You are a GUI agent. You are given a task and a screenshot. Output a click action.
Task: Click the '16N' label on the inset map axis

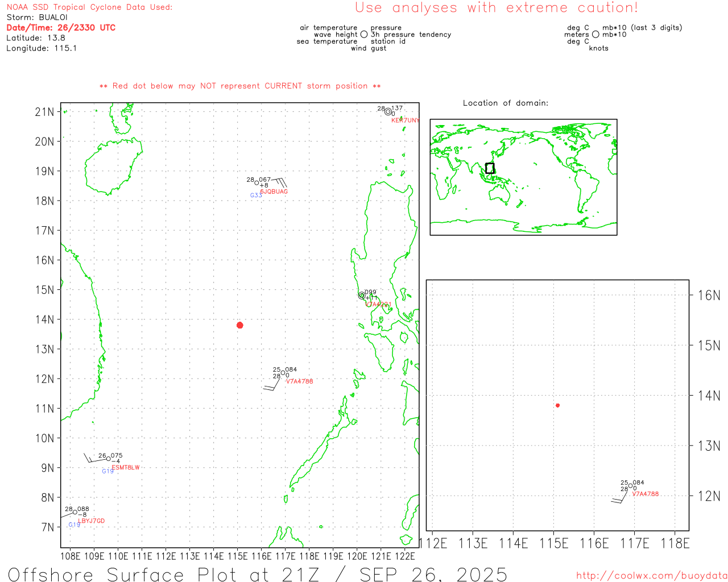(x=709, y=296)
